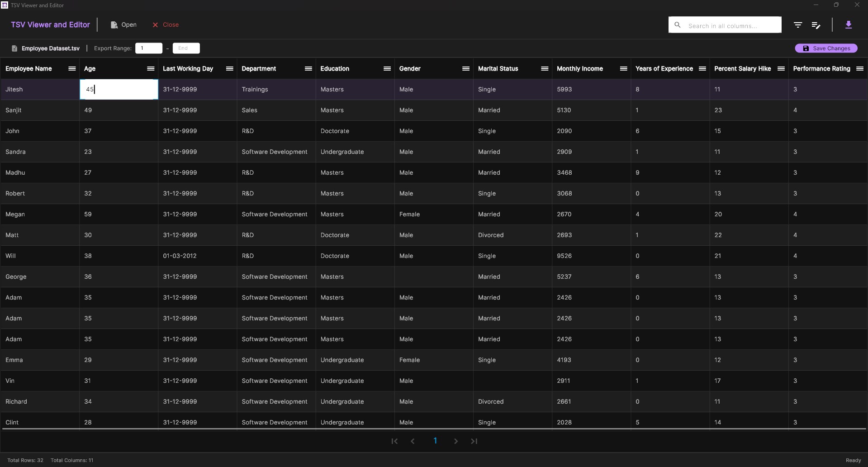The height and width of the screenshot is (467, 868).
Task: Open the Years of Experience column menu
Action: pyautogui.click(x=702, y=69)
